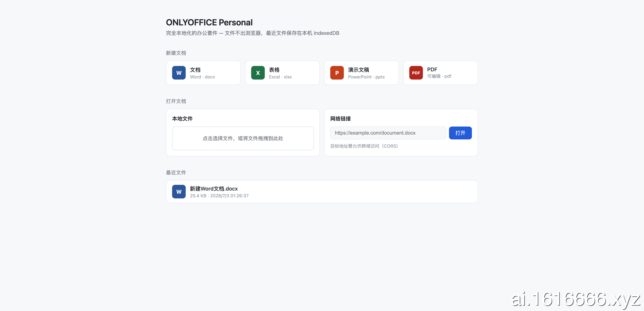Click the 打开文档 section label
The height and width of the screenshot is (311, 644).
click(176, 101)
